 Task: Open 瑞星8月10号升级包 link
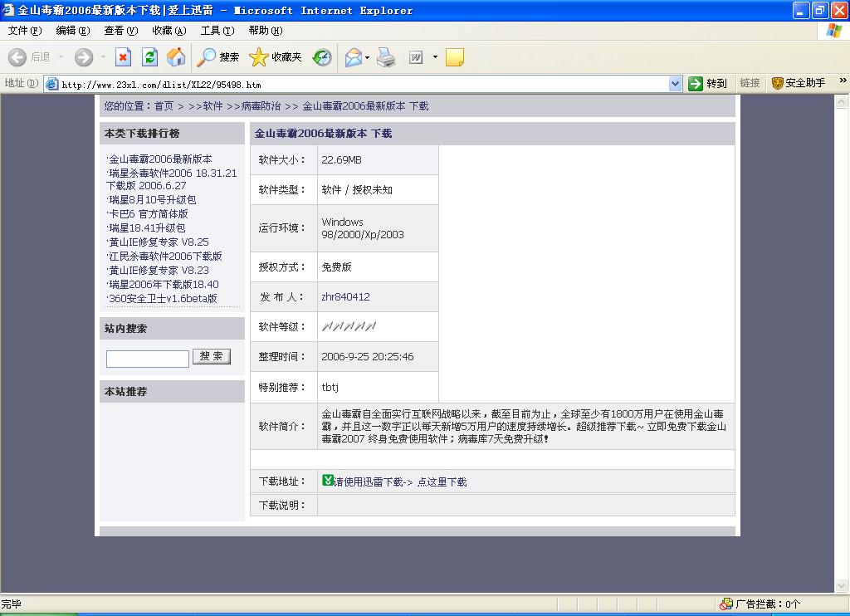tap(153, 199)
